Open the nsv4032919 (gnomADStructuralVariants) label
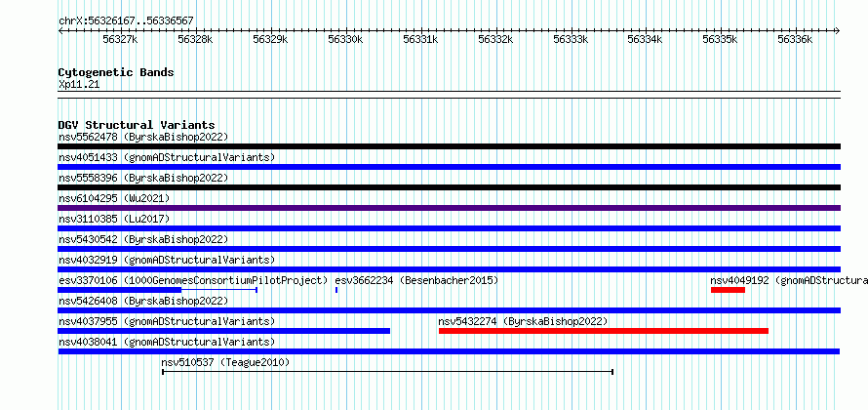The image size is (868, 410). pos(167,260)
